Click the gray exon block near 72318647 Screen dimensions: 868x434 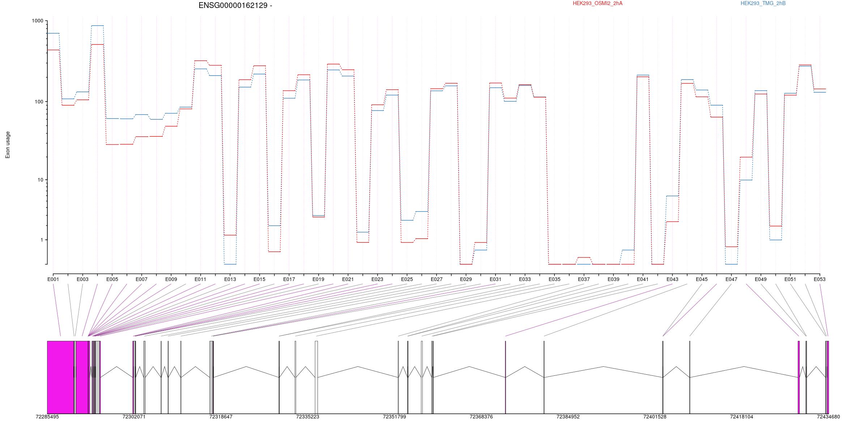point(211,377)
